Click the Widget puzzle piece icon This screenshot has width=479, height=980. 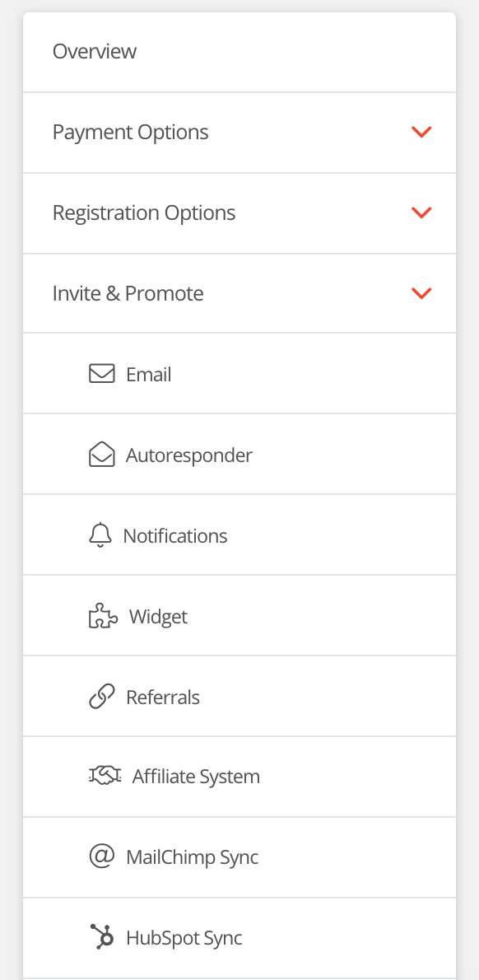(x=103, y=616)
